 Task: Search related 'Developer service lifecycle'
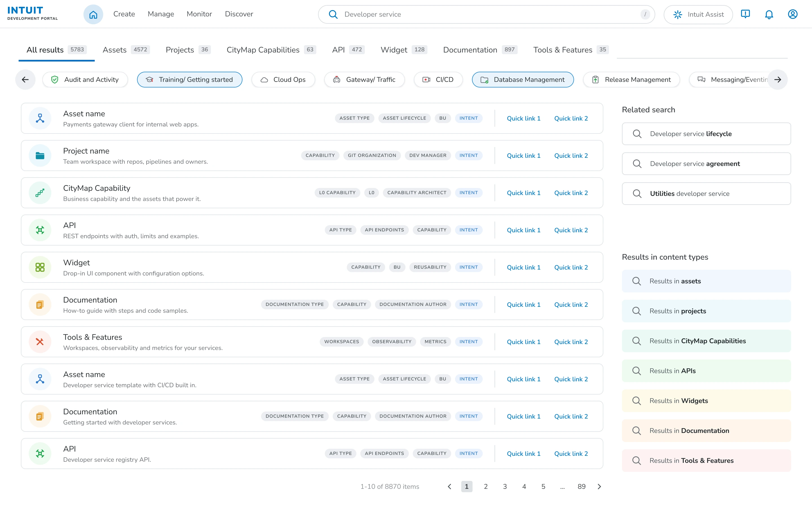tap(706, 134)
